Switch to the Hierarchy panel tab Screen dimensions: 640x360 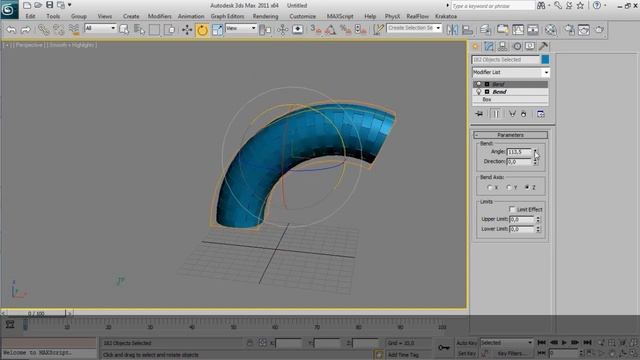pos(502,46)
